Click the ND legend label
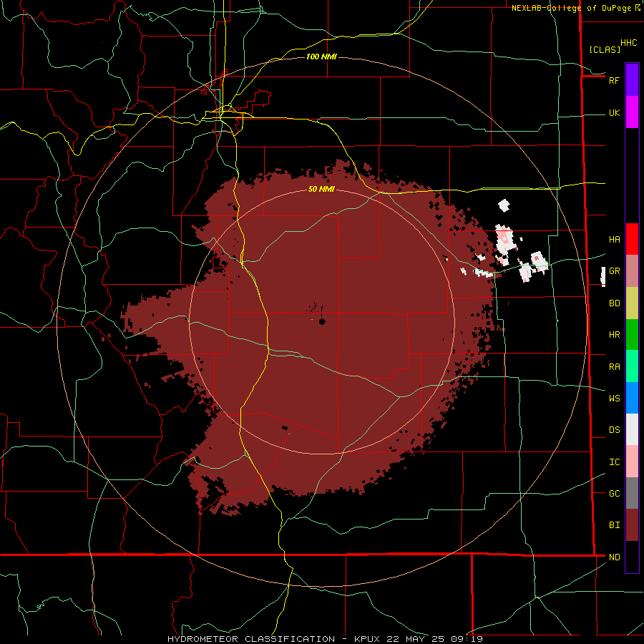Image resolution: width=644 pixels, height=644 pixels. pyautogui.click(x=614, y=557)
